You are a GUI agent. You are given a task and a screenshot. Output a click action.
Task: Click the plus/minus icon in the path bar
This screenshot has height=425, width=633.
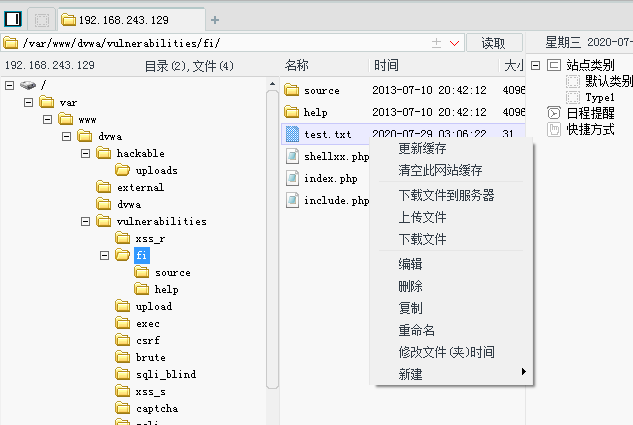[436, 43]
